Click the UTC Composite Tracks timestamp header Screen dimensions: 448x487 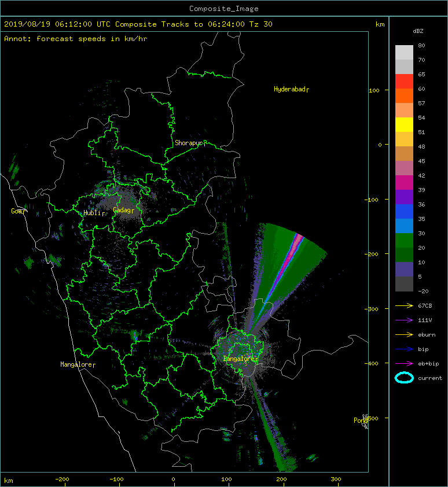(138, 24)
